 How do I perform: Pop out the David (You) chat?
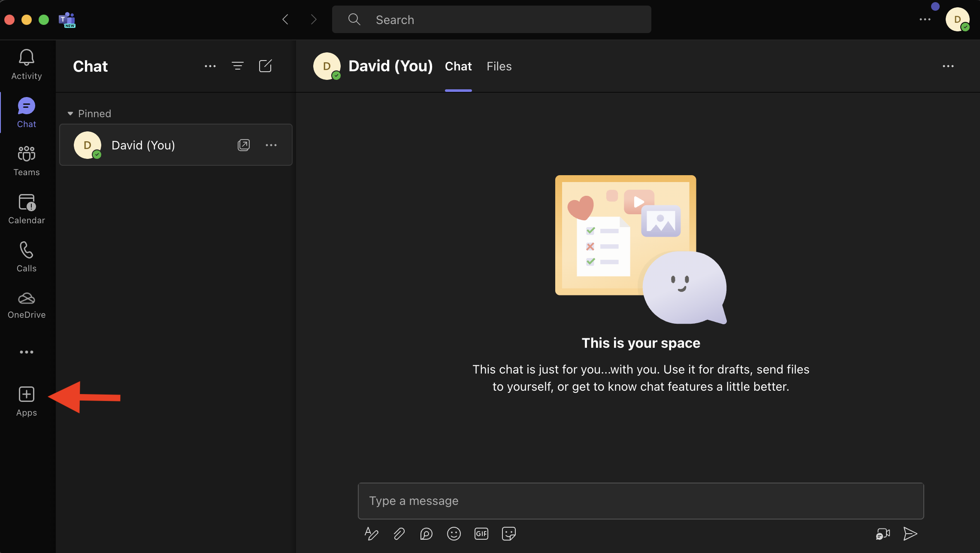pyautogui.click(x=243, y=145)
